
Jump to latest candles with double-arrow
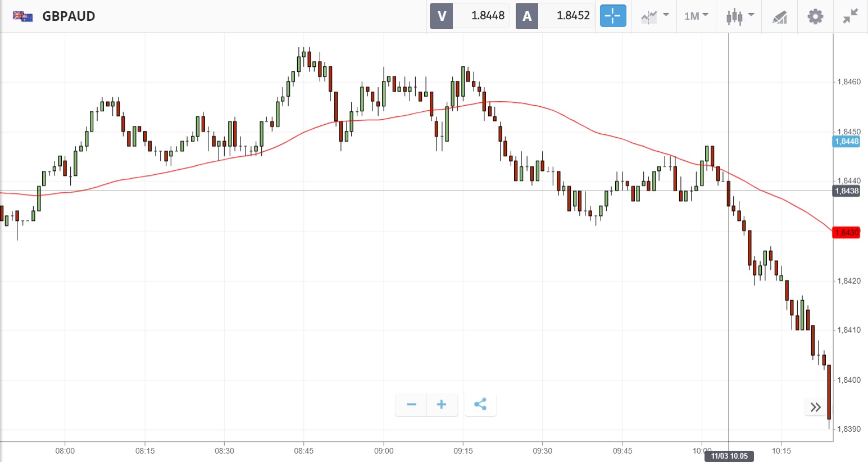click(816, 407)
